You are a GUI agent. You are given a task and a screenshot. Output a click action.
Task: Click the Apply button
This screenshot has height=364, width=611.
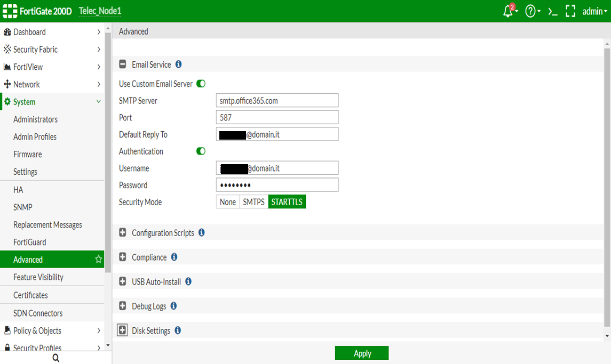(x=362, y=353)
